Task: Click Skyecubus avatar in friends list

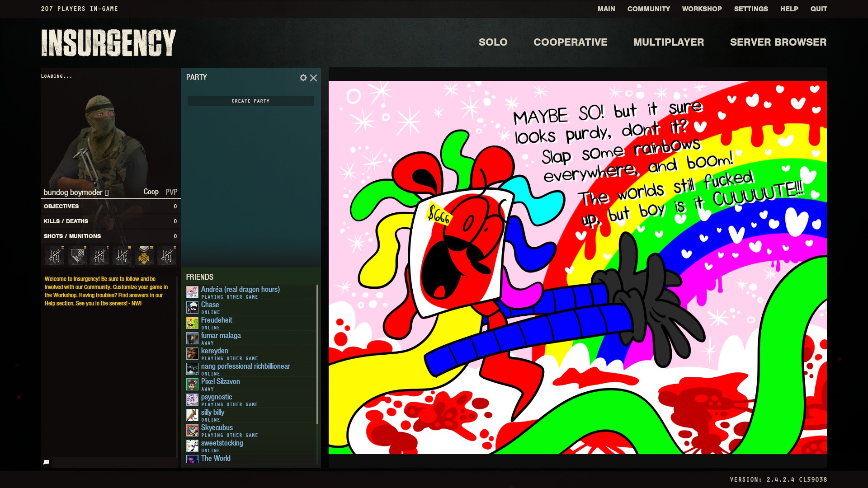Action: [x=192, y=431]
